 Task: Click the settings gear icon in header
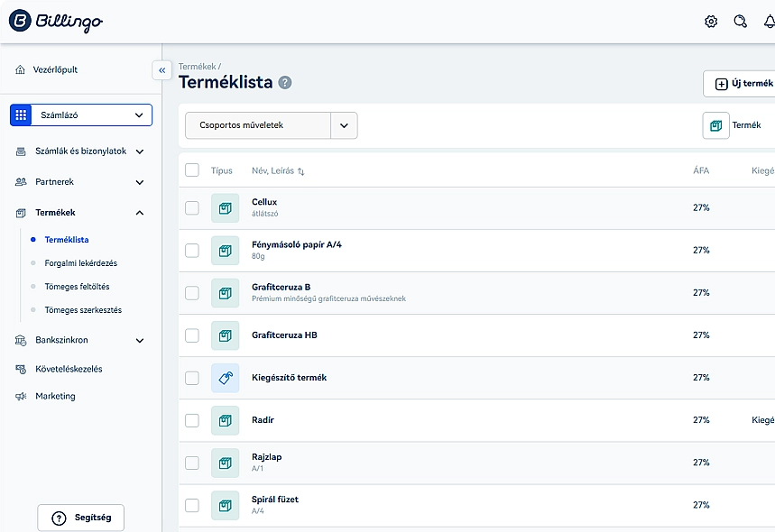click(x=711, y=22)
